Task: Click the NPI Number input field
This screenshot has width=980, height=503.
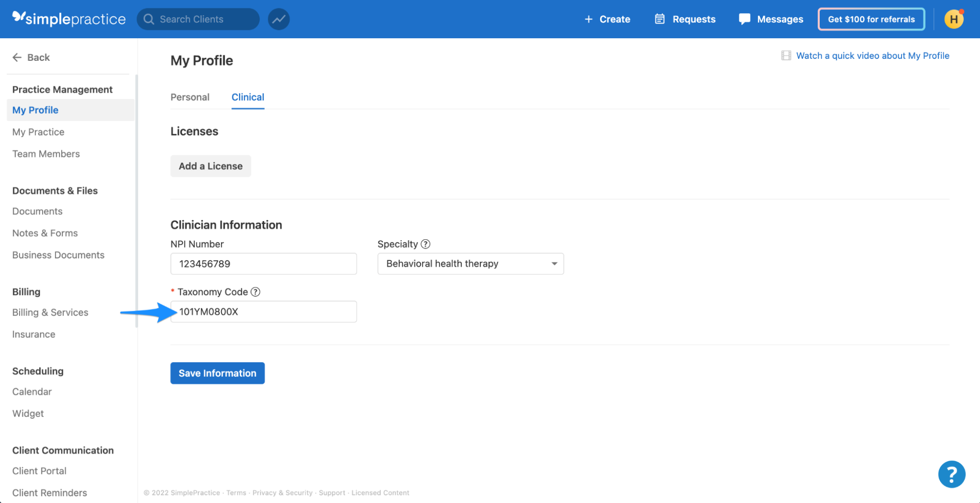Action: point(263,264)
